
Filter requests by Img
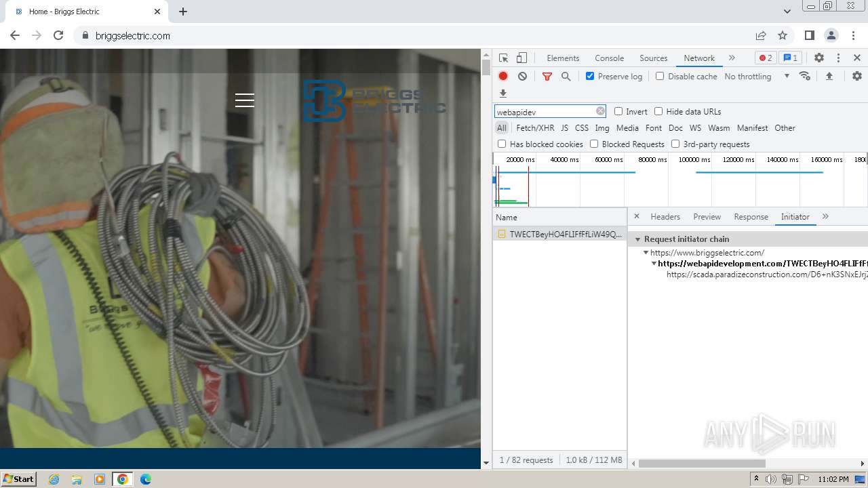(x=602, y=127)
